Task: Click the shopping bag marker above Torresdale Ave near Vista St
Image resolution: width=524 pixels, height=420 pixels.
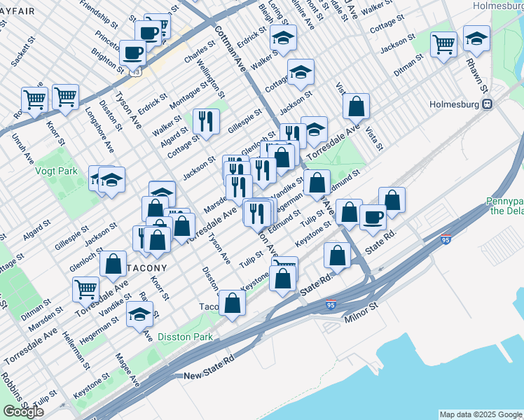Action: point(357,106)
